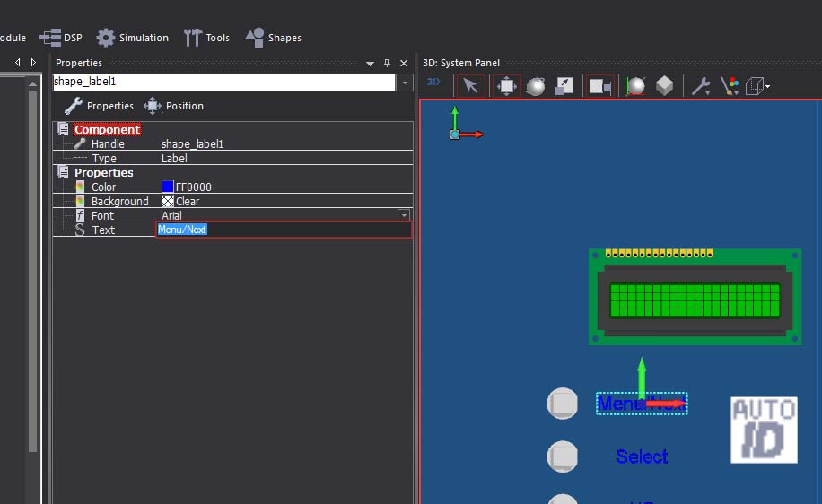Toggle the snap-to-object tool

click(x=599, y=85)
